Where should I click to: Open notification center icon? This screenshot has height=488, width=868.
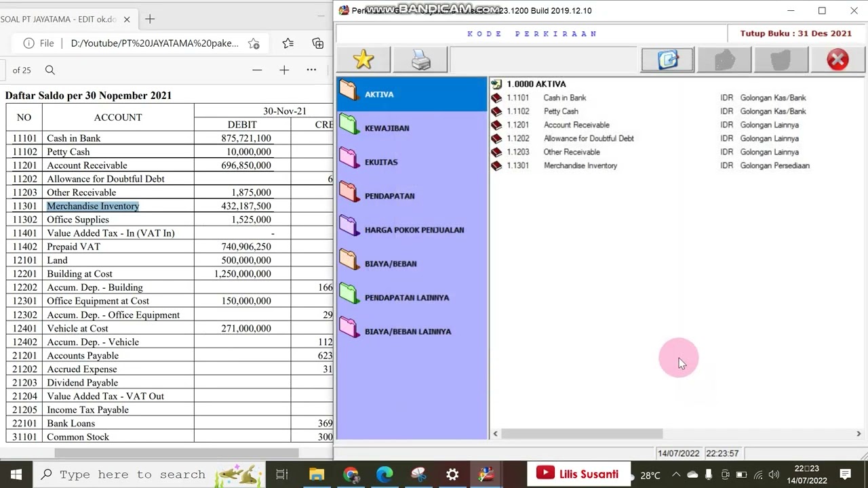[845, 474]
